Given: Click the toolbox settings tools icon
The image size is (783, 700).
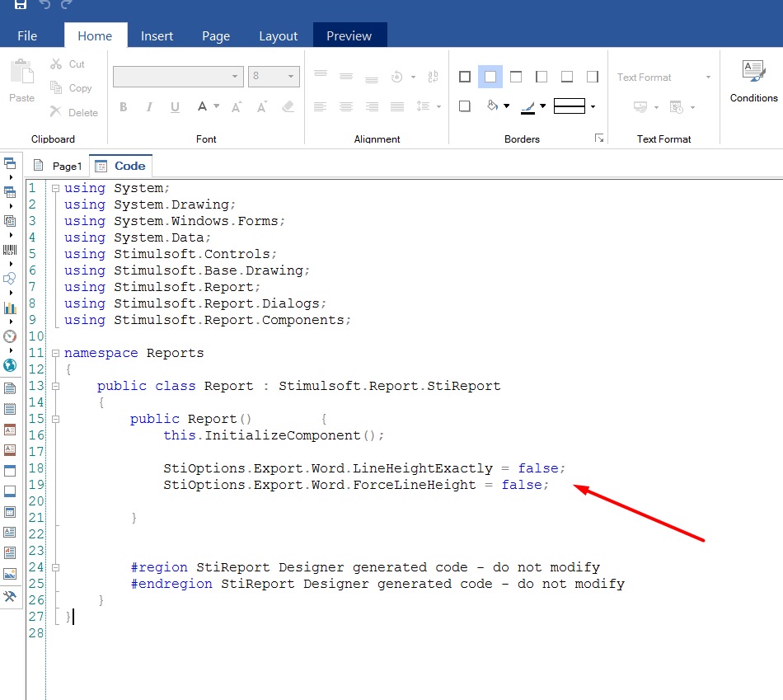Looking at the screenshot, I should click(x=10, y=597).
